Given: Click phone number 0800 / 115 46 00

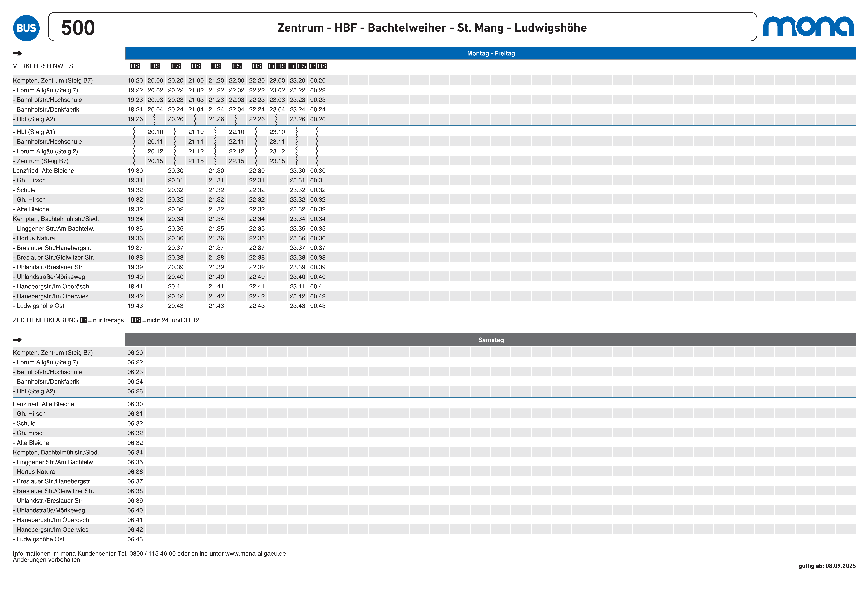Looking at the screenshot, I should point(152,554).
